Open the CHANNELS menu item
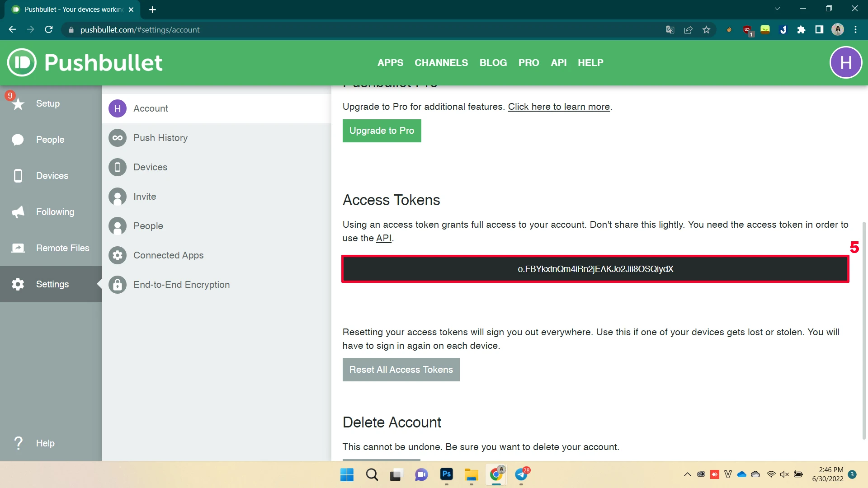The image size is (868, 488). 441,63
